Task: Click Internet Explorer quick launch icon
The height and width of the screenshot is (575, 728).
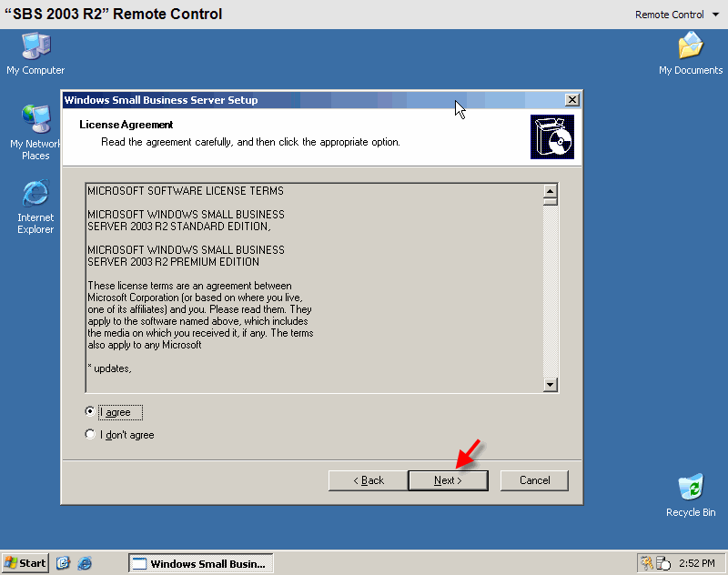Action: coord(85,563)
